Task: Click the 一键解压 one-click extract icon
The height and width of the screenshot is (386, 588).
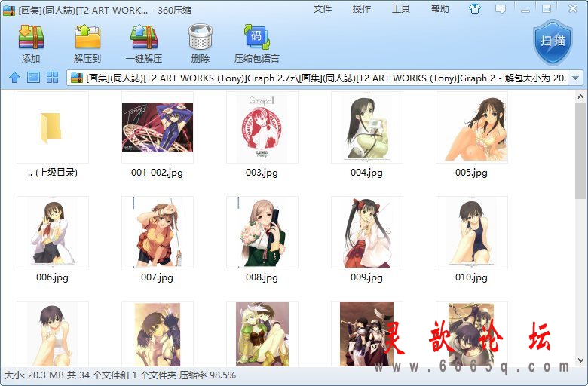Action: click(x=144, y=37)
